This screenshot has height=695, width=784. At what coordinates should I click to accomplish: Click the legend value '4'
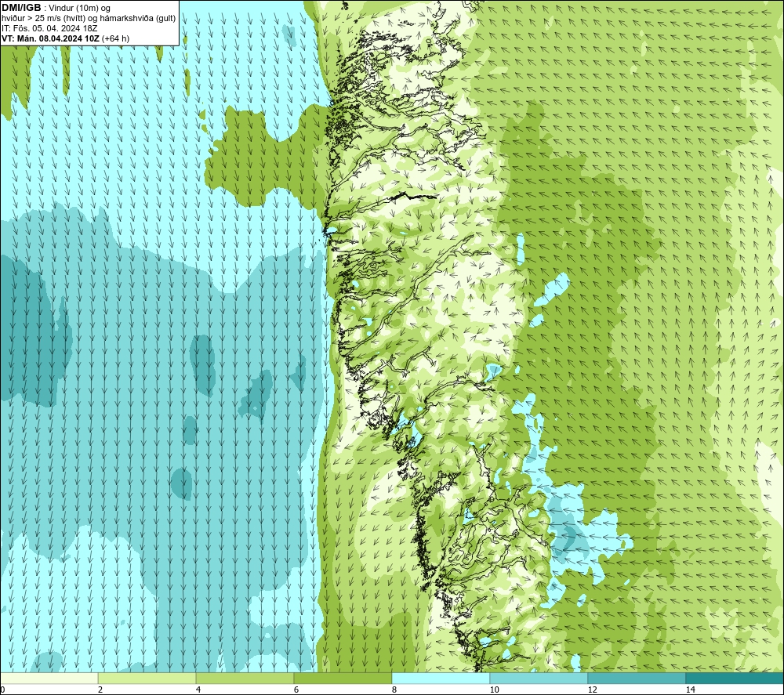point(198,690)
